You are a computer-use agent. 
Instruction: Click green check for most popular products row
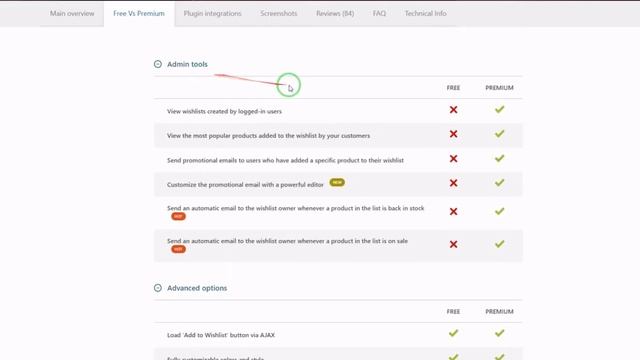499,134
